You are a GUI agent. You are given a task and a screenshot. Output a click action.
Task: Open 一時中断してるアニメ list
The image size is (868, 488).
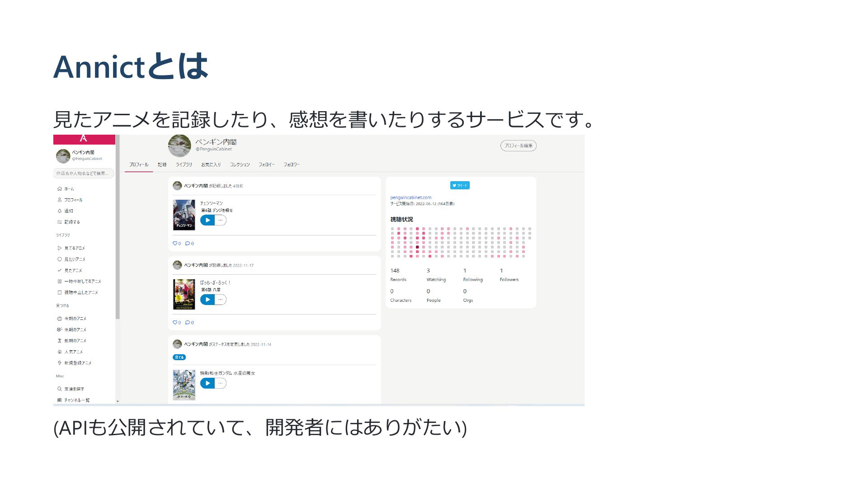pyautogui.click(x=79, y=281)
